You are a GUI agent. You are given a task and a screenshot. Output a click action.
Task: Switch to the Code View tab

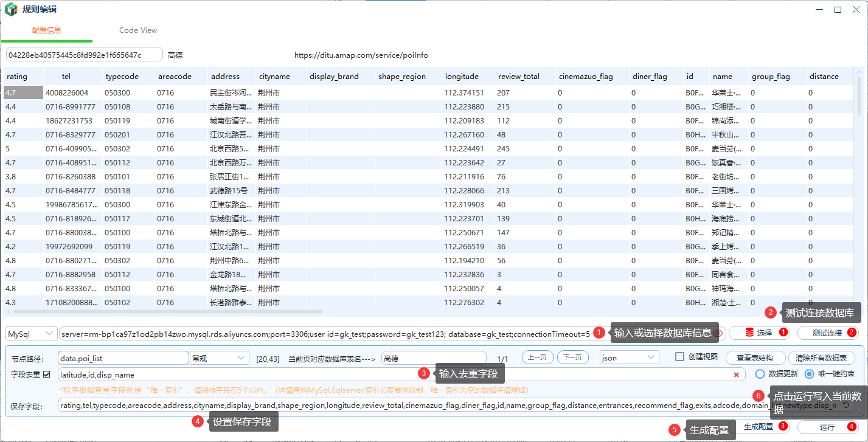click(x=138, y=30)
